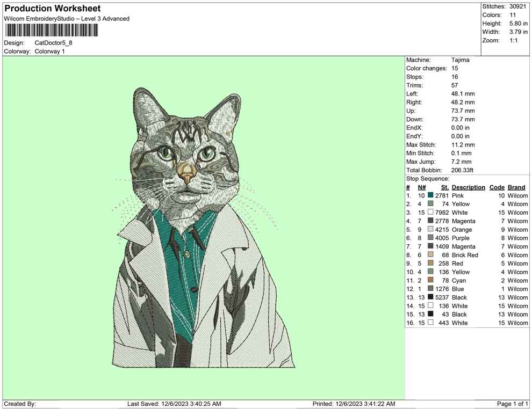Click the Yellow color chip at stop 2
The height and width of the screenshot is (409, 532).
(430, 204)
